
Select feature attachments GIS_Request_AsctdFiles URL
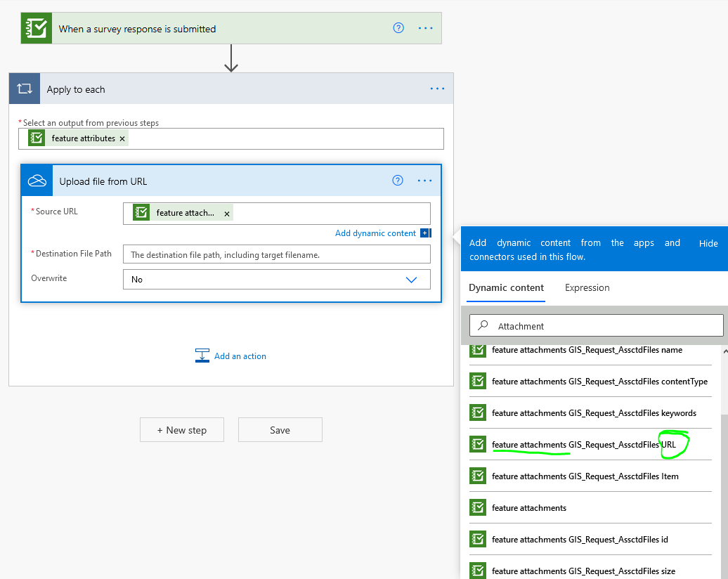coord(585,444)
